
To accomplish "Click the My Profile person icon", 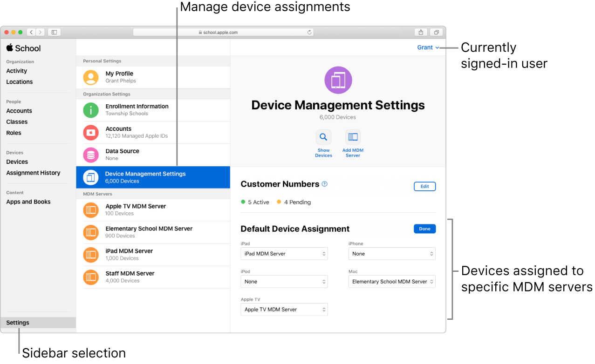I will [91, 77].
